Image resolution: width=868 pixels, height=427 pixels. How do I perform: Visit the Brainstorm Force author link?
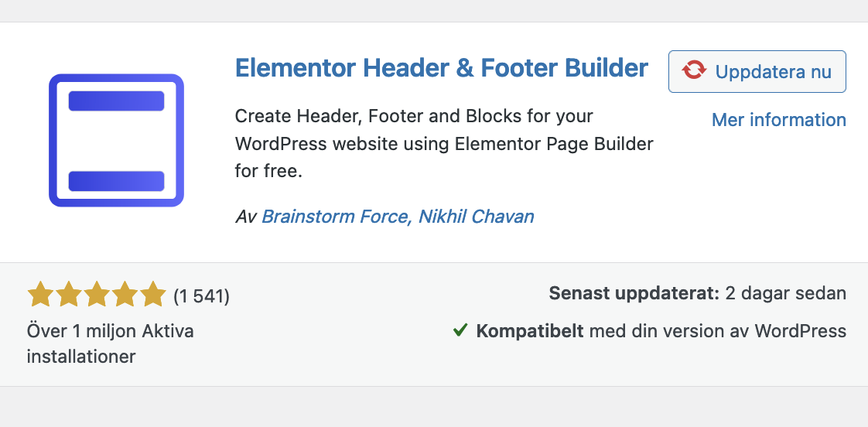click(335, 217)
